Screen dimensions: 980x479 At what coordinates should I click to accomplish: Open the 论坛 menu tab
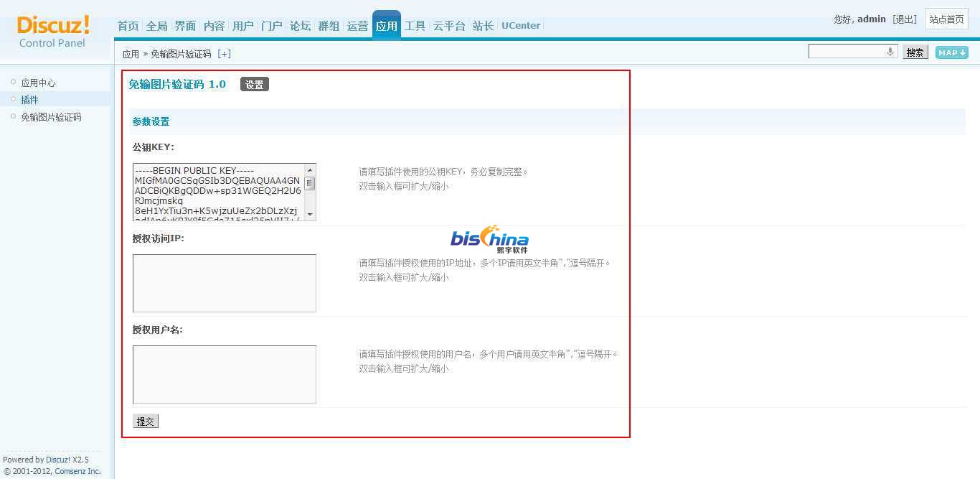[300, 26]
